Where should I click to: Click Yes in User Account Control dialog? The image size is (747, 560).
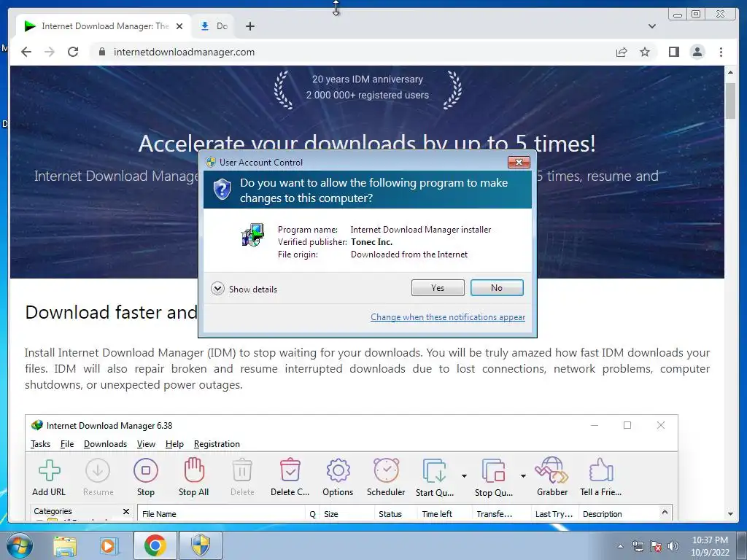(x=438, y=287)
